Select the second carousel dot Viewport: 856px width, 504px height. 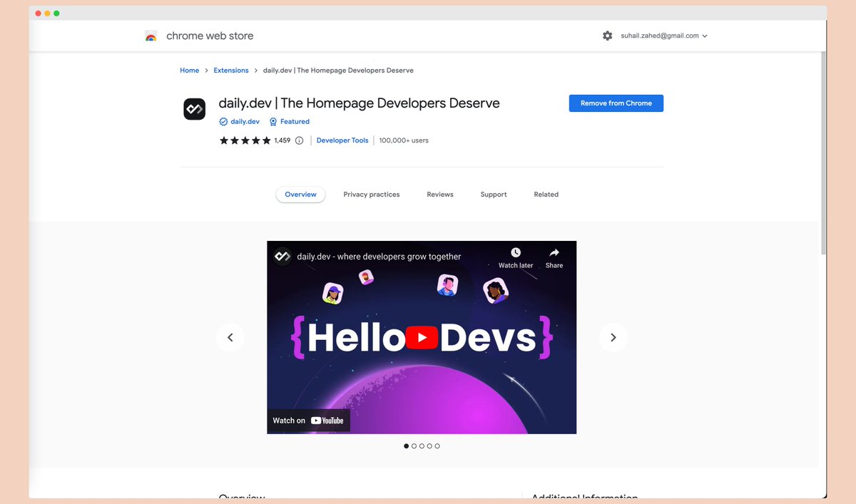pyautogui.click(x=414, y=446)
